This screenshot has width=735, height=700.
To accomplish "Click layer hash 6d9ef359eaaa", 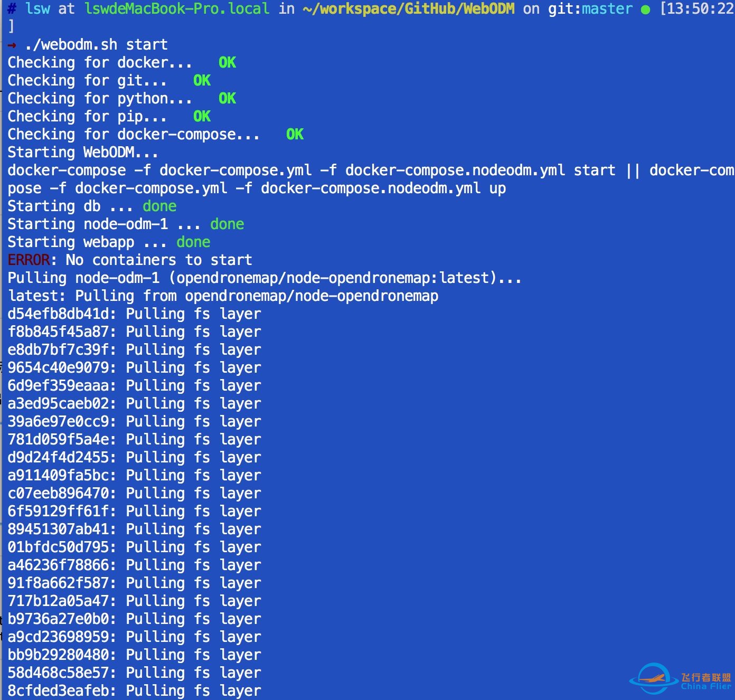I will coord(58,385).
